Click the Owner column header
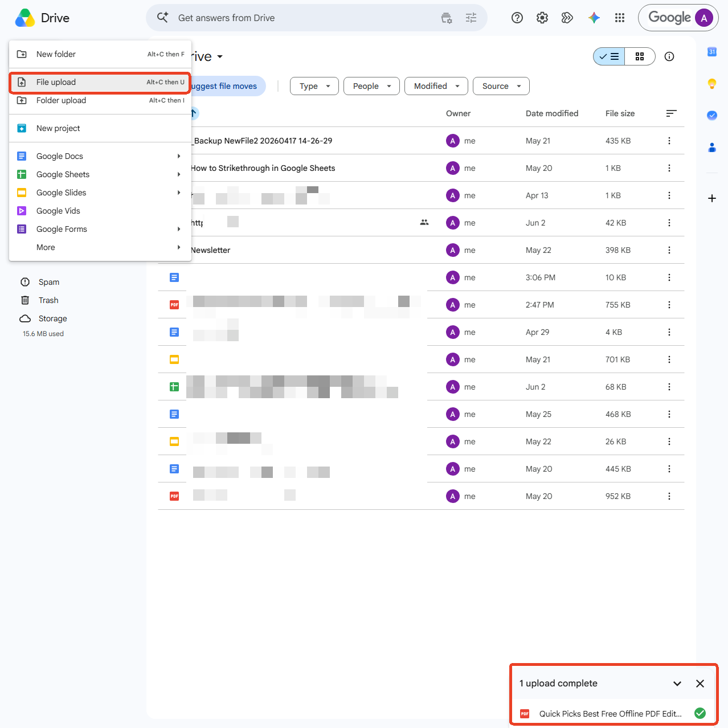Viewport: 728px width, 728px height. 458,113
